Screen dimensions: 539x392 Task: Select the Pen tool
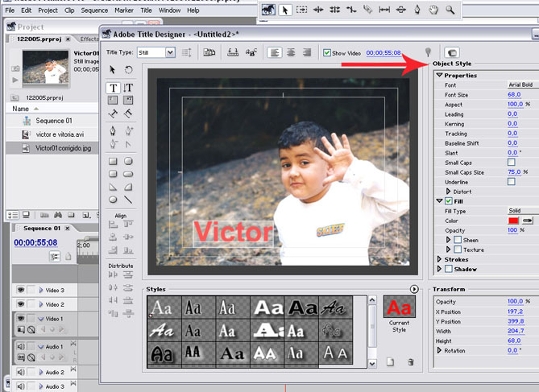pyautogui.click(x=113, y=130)
